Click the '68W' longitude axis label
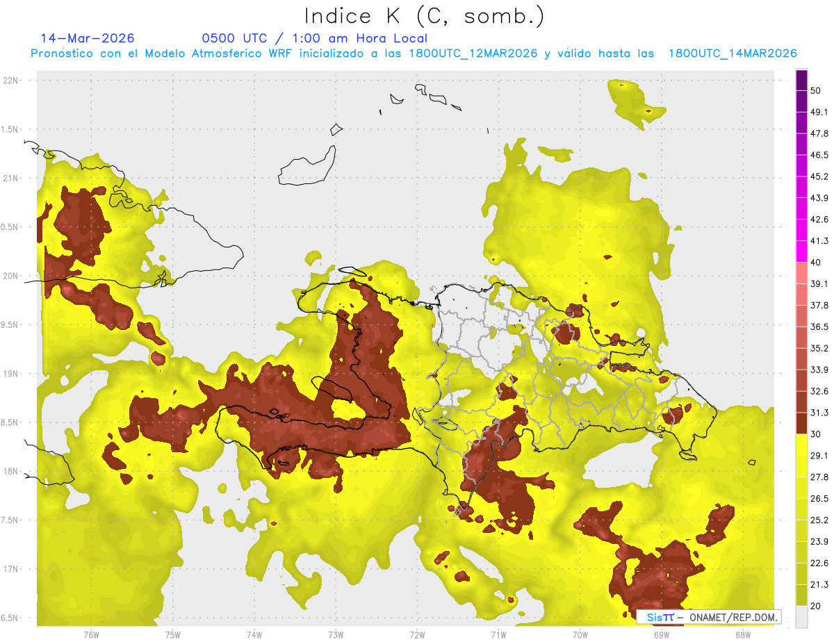This screenshot has height=644, width=834. 742,634
